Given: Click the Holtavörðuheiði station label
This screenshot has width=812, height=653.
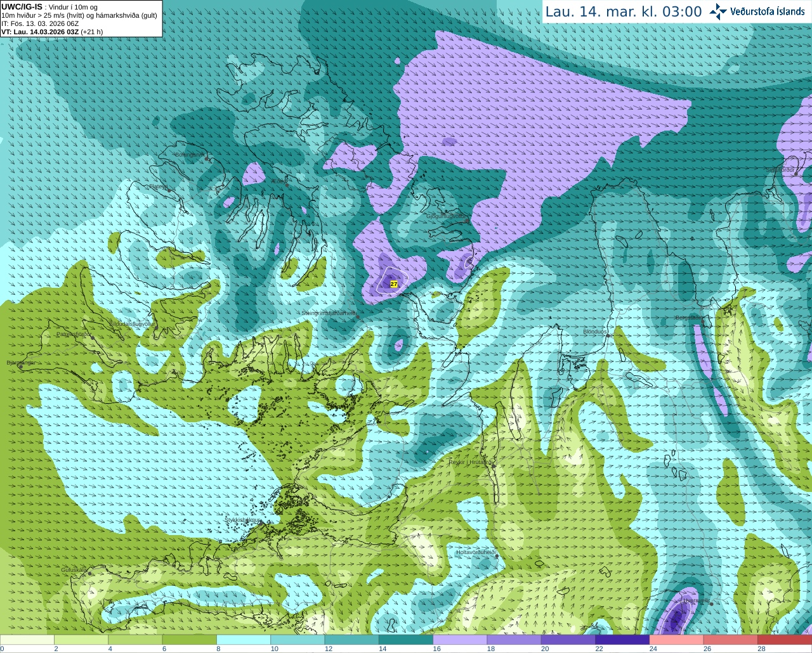Looking at the screenshot, I should [475, 552].
